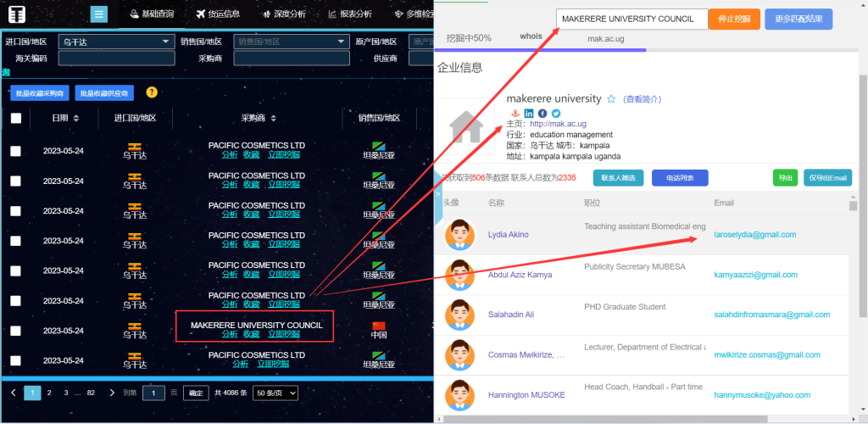This screenshot has height=424, width=868.
Task: Click the yellow question mark help icon
Action: click(x=152, y=92)
